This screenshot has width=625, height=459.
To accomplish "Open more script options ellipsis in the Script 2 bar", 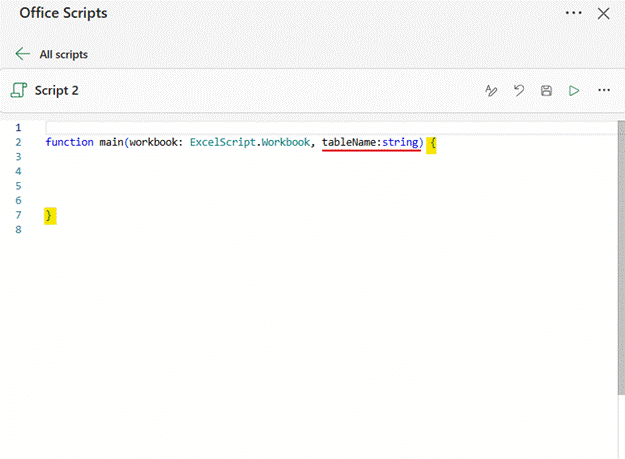I will pos(604,90).
